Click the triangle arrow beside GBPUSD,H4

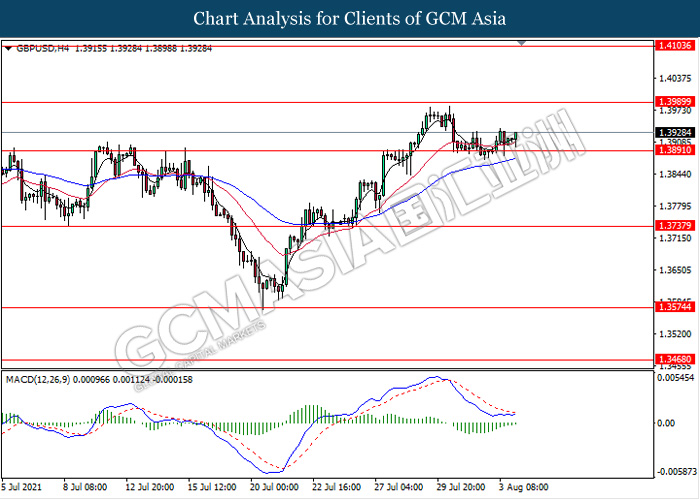coord(8,49)
